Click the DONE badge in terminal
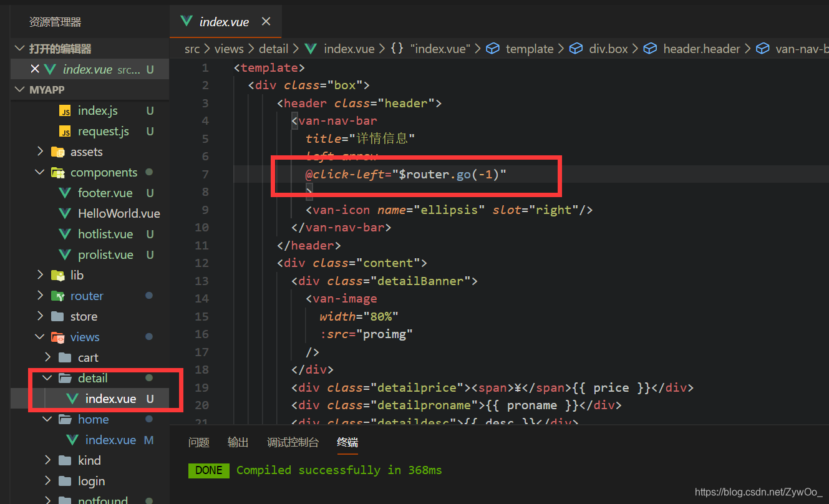829x504 pixels. pyautogui.click(x=208, y=470)
